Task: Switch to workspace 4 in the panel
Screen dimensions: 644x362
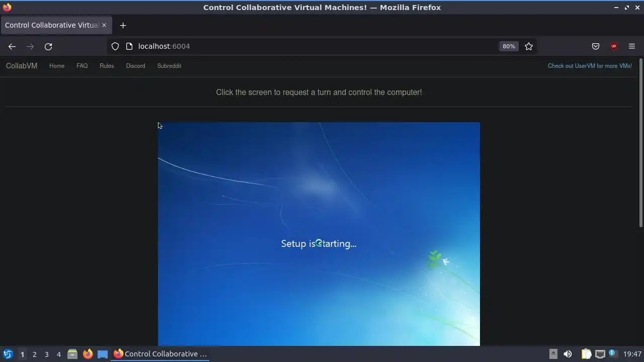Action: tap(58, 354)
